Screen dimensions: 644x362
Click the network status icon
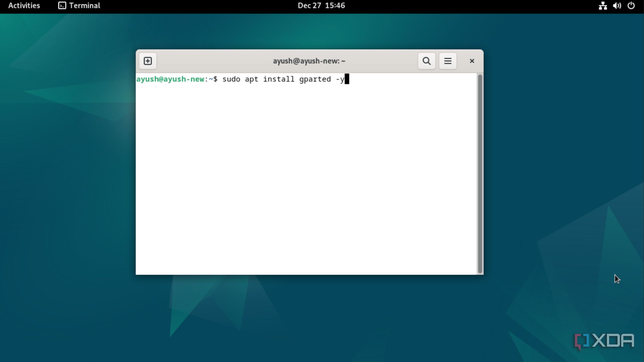pos(603,6)
